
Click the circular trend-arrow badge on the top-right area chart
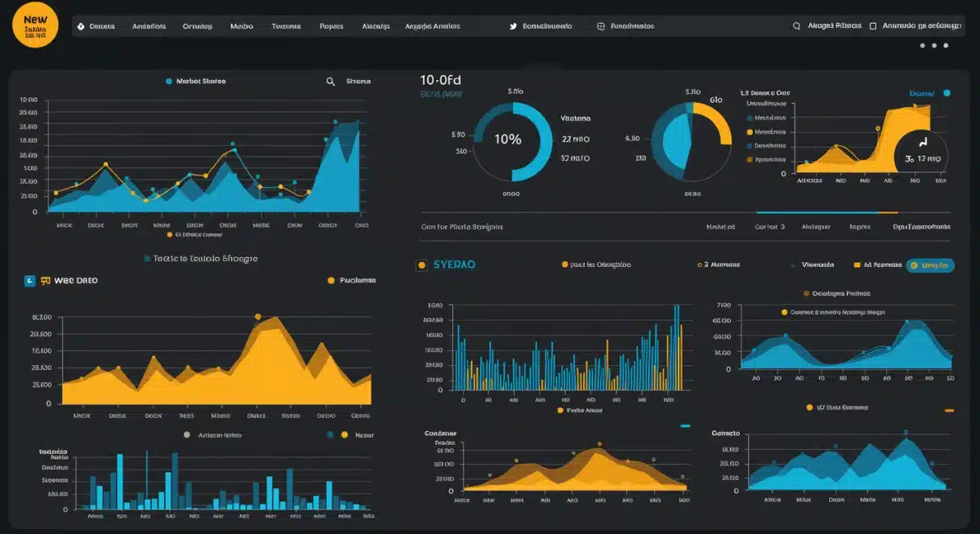(x=921, y=151)
